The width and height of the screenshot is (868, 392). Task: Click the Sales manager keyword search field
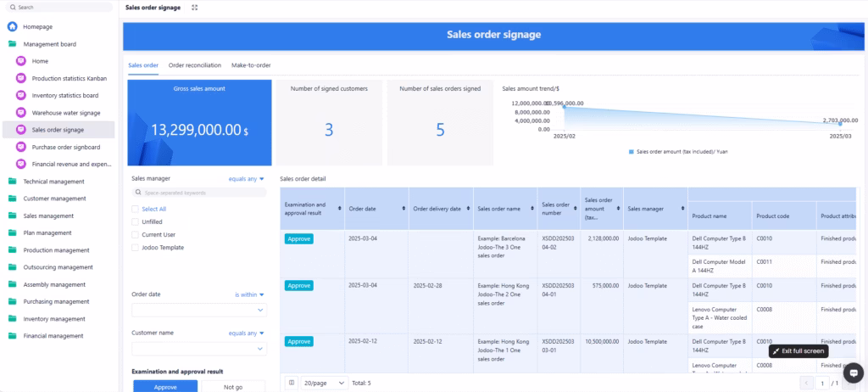point(198,193)
